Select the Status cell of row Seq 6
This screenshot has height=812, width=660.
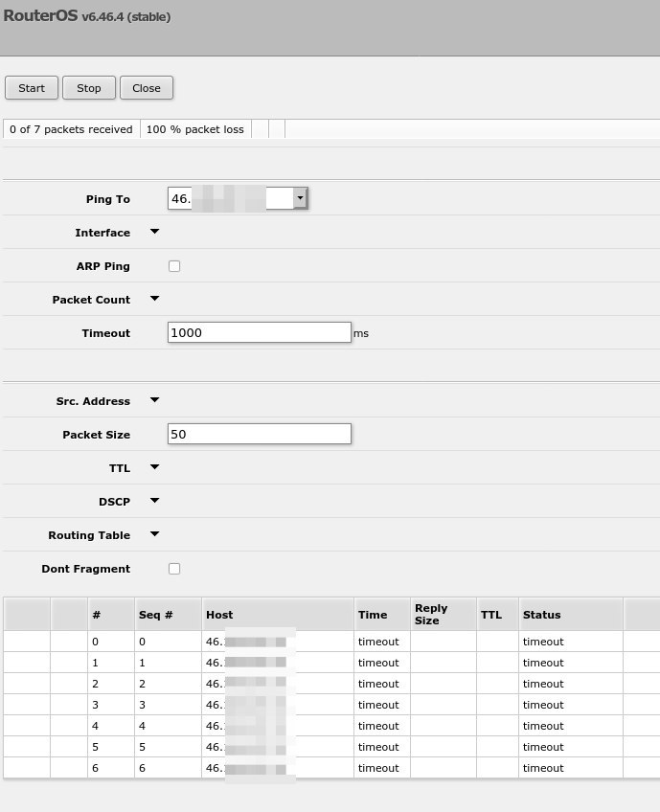pos(571,768)
